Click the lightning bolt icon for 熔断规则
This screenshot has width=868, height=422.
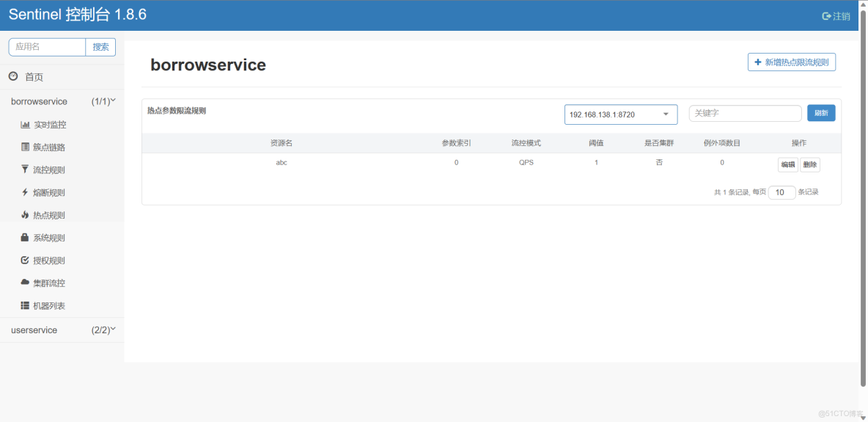tap(25, 192)
